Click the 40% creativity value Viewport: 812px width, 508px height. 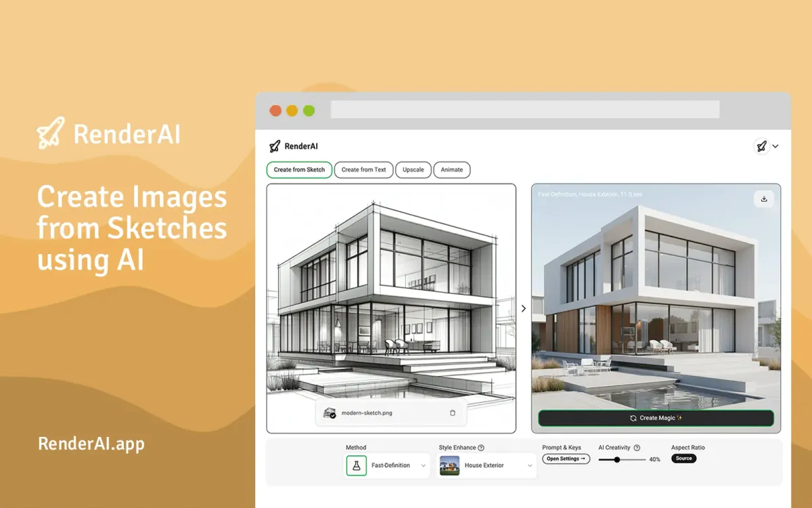coord(655,460)
